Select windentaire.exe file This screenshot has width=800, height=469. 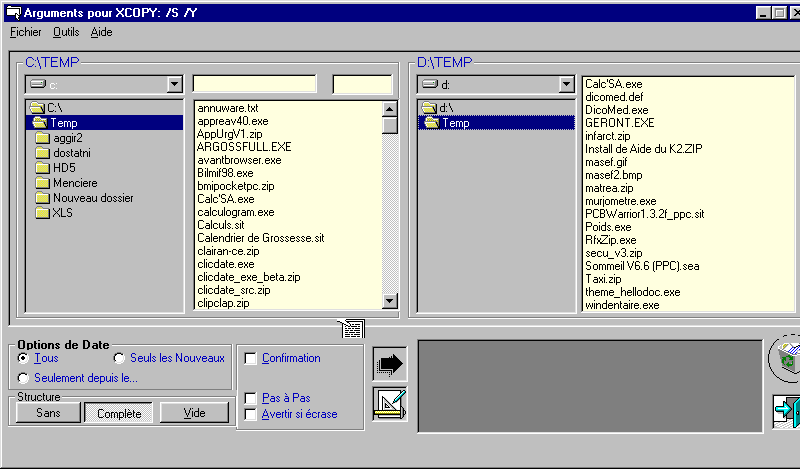pos(622,305)
